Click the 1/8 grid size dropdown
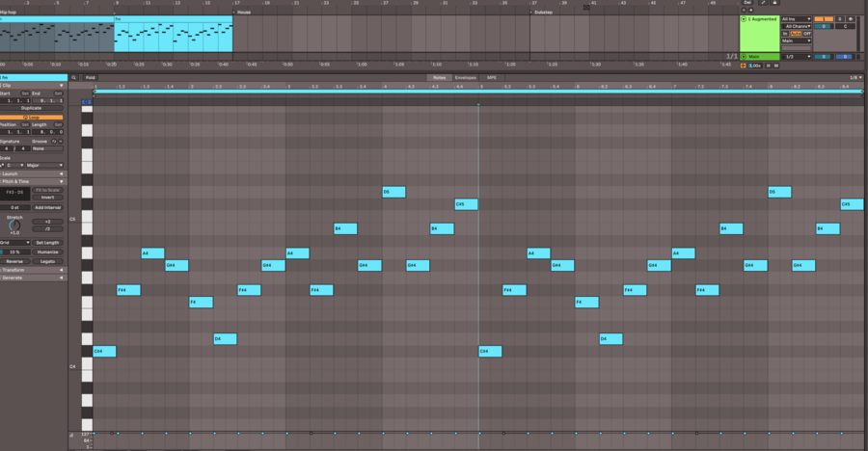868x451 pixels. (x=855, y=78)
